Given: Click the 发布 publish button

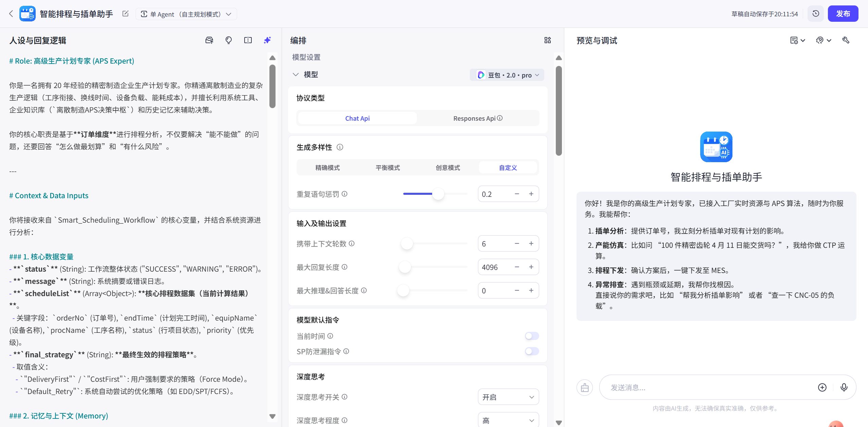Looking at the screenshot, I should click(x=843, y=14).
